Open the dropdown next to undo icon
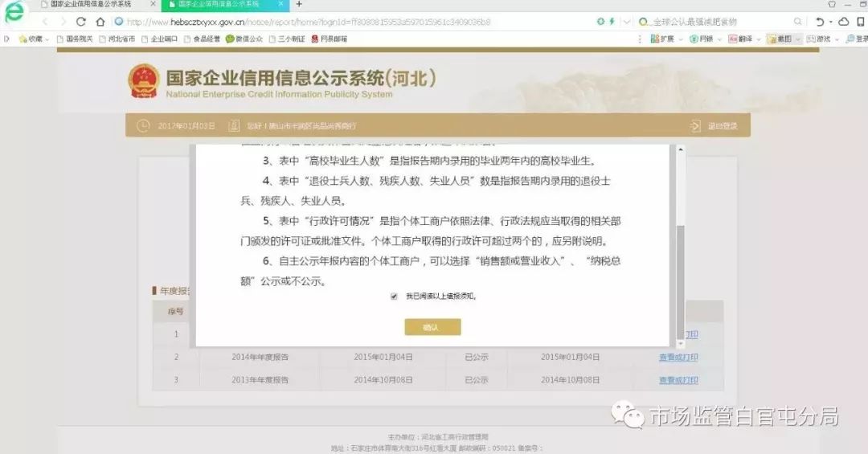 (830, 22)
